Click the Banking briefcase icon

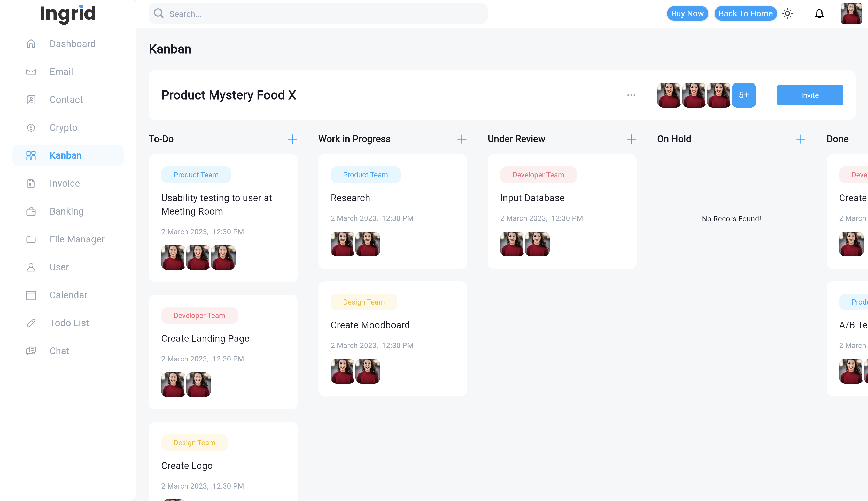31,211
